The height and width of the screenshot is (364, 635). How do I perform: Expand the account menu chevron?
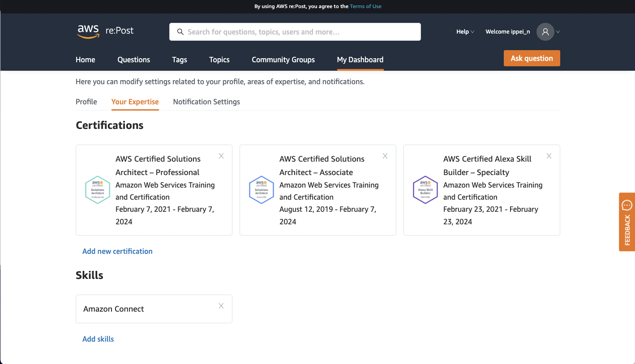click(x=558, y=32)
